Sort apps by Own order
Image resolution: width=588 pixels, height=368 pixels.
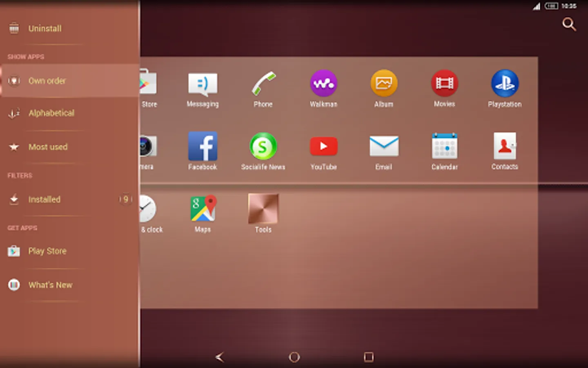pyautogui.click(x=69, y=81)
